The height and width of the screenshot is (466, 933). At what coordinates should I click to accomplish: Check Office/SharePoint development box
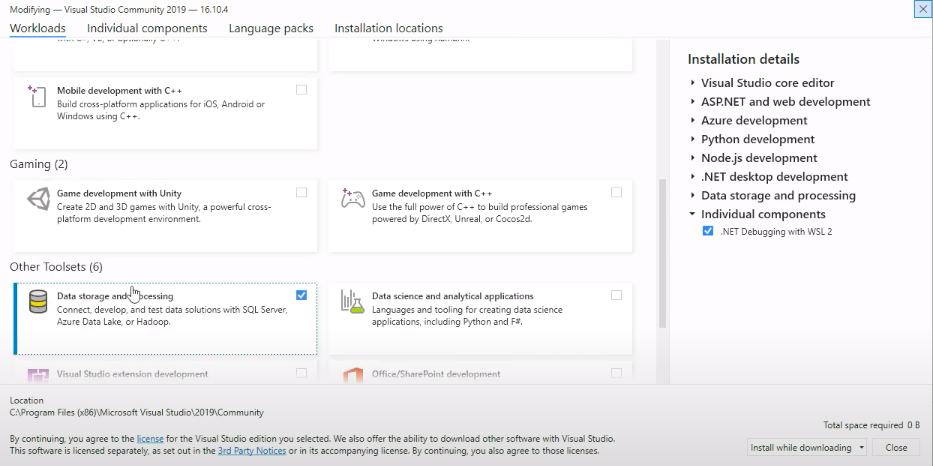[616, 373]
